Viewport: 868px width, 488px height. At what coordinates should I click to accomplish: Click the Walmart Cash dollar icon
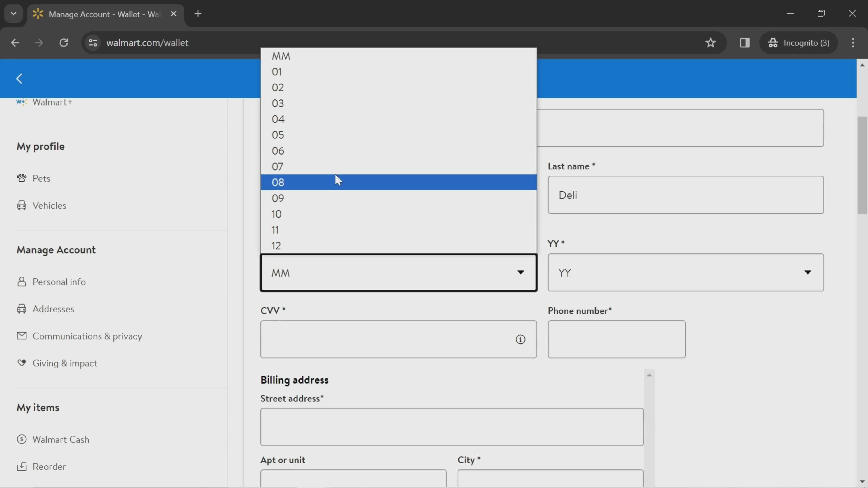tap(21, 439)
